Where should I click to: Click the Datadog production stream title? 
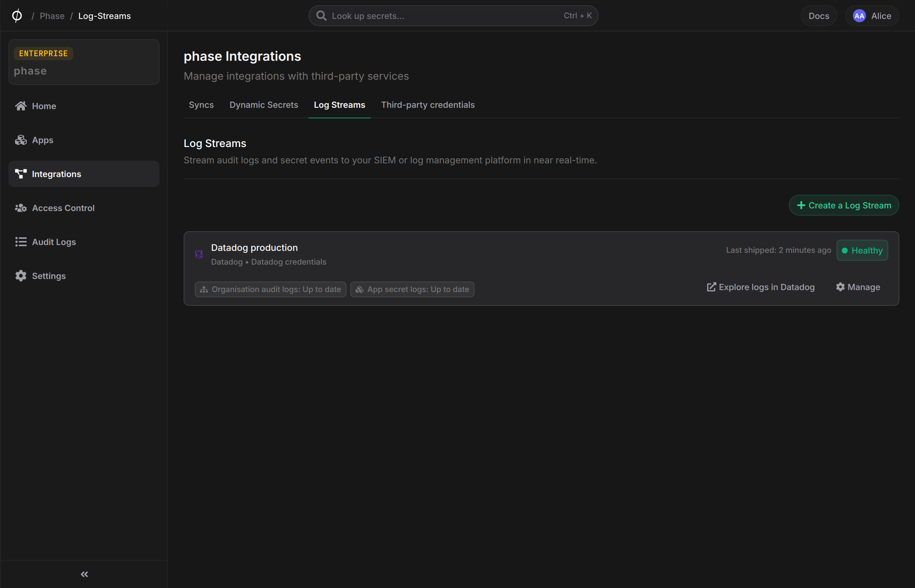[x=254, y=247]
